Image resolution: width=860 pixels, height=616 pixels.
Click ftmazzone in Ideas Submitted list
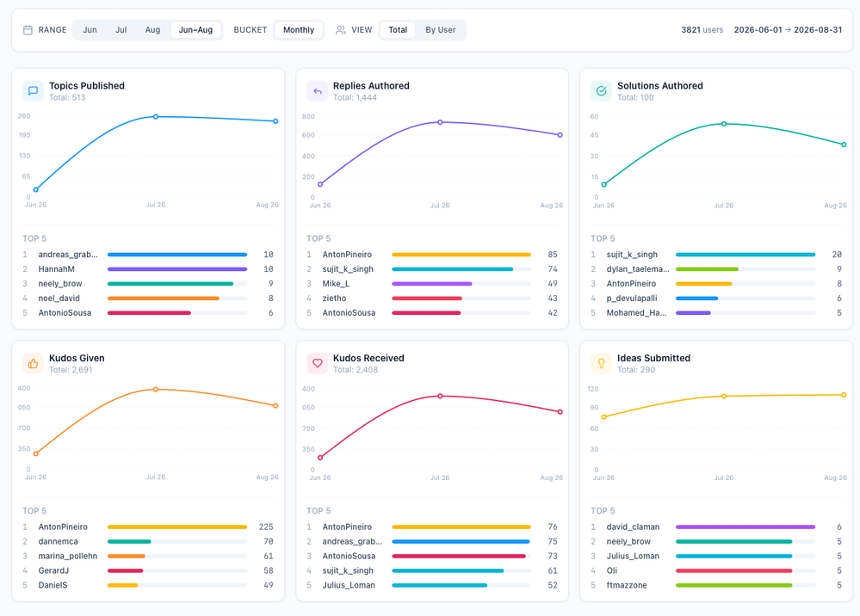point(627,585)
